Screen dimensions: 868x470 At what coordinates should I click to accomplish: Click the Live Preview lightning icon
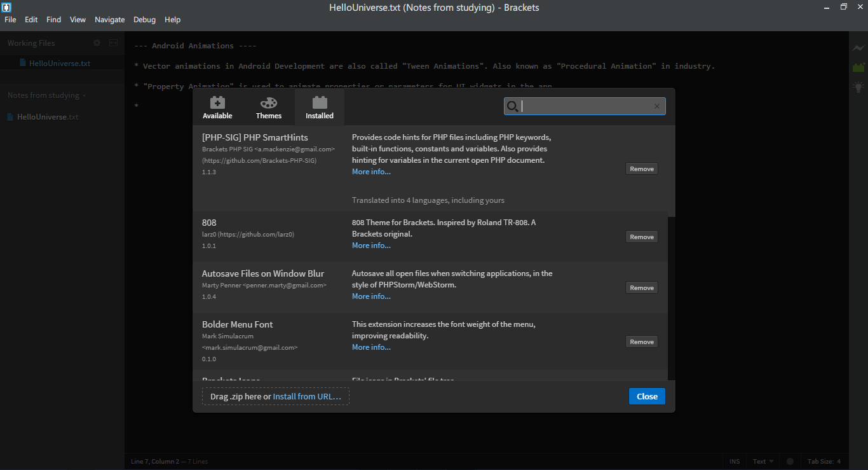coord(858,48)
